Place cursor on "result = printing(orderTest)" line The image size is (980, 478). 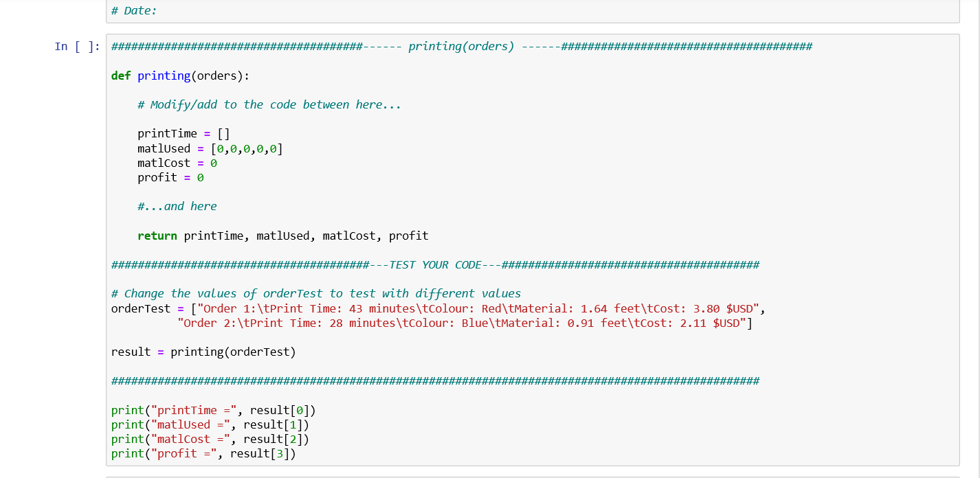203,352
